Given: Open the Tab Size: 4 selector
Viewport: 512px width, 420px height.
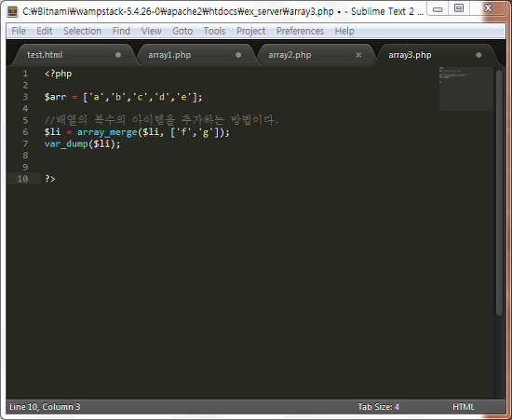Looking at the screenshot, I should pos(379,407).
